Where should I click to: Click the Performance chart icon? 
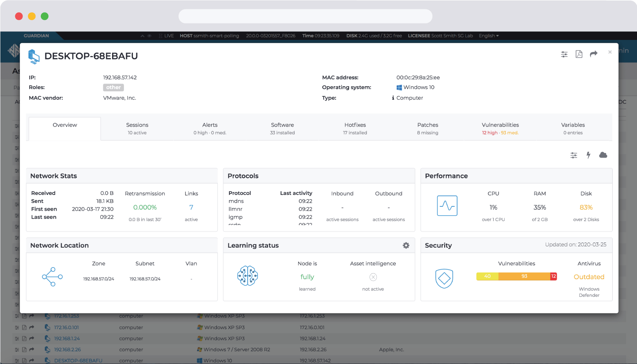click(x=447, y=206)
